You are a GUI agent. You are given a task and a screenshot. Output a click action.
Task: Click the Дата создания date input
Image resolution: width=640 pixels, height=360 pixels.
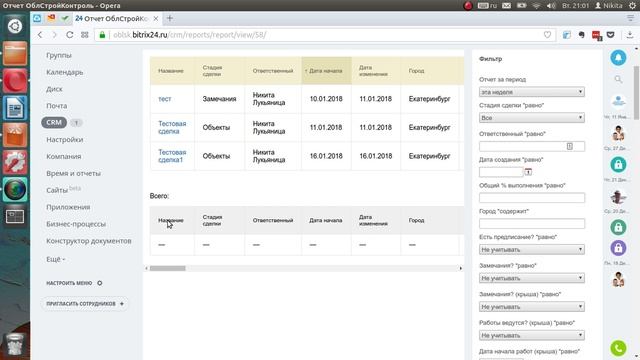coord(501,172)
